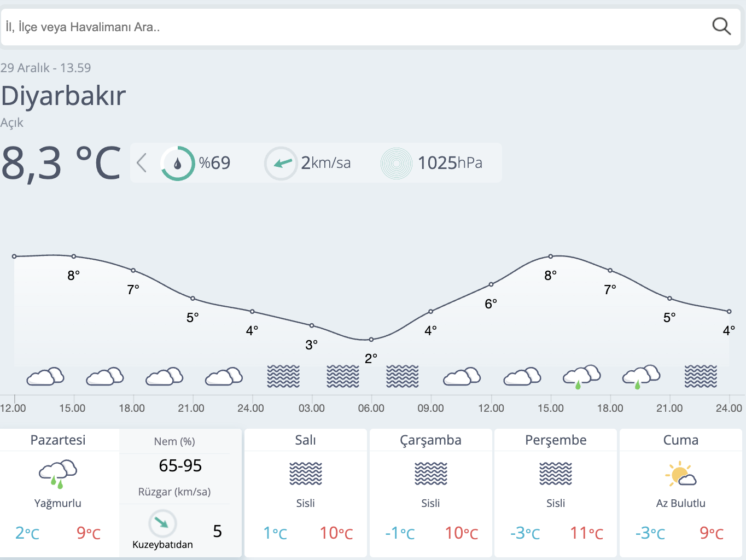This screenshot has height=560, width=746.
Task: Click the cloudy icon above 15.00 today
Action: pyautogui.click(x=45, y=376)
